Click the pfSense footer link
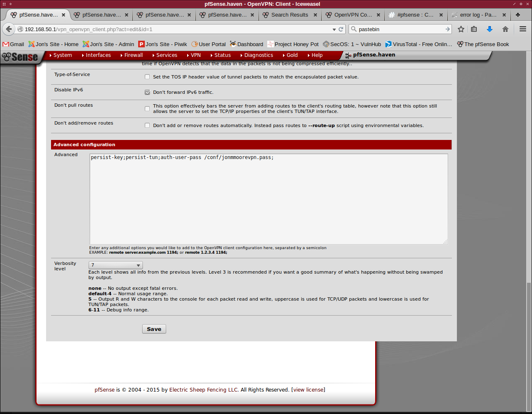 (x=105, y=390)
